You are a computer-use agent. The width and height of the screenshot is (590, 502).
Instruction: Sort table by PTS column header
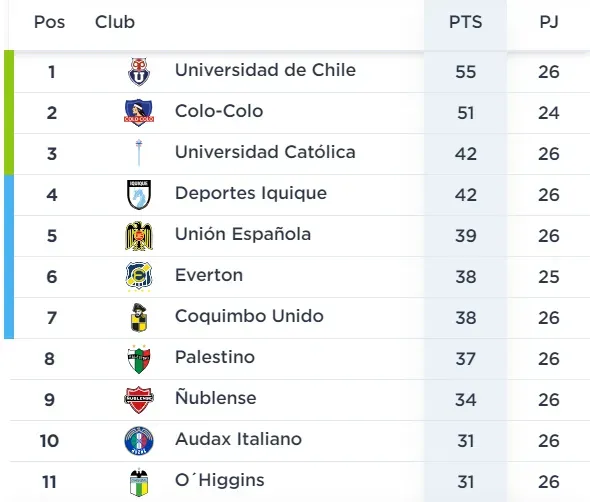click(x=465, y=22)
